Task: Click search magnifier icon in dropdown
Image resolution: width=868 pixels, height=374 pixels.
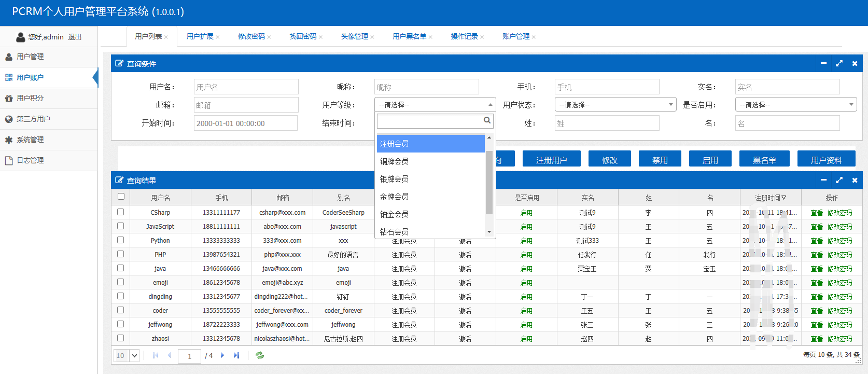Action: 487,120
